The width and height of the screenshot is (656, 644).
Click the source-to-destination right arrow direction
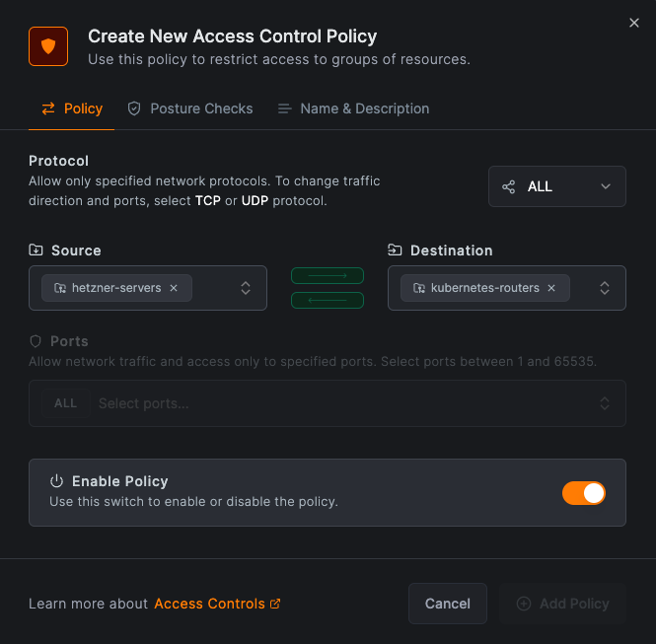pos(328,276)
